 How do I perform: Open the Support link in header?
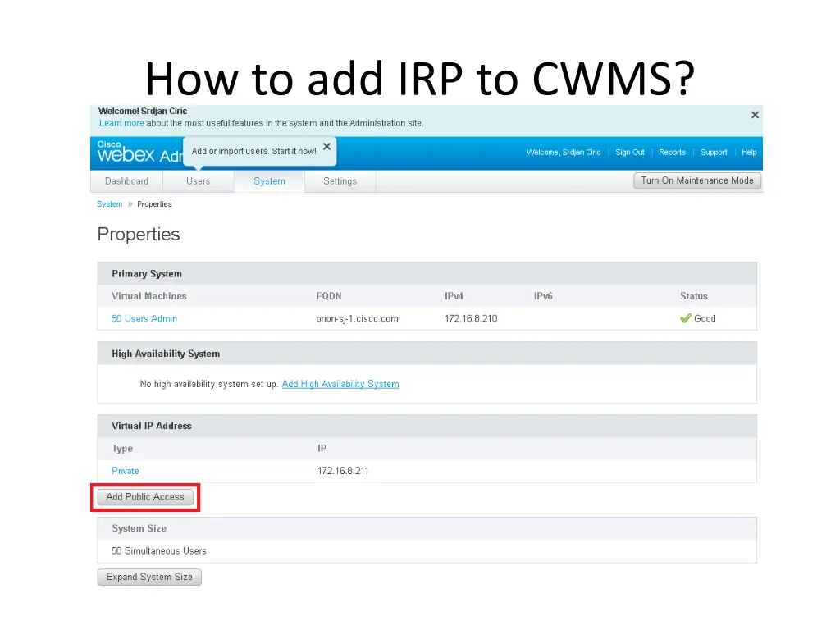pyautogui.click(x=714, y=152)
